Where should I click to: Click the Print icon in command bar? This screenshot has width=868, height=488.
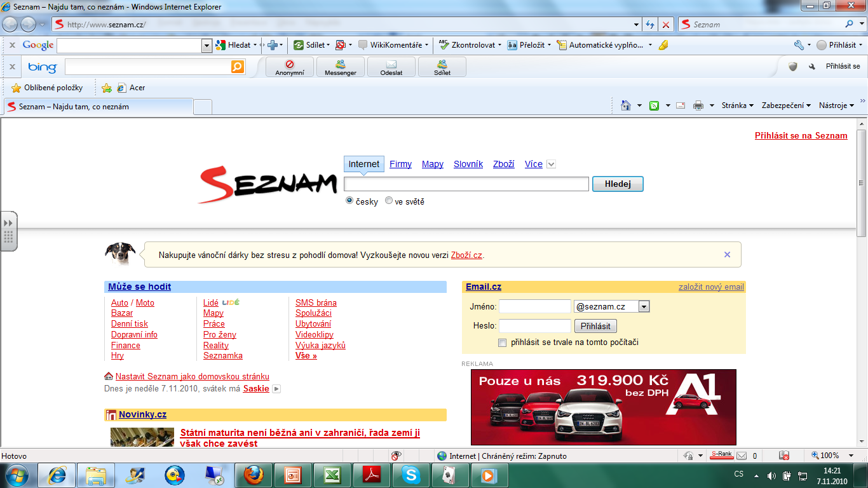coord(698,105)
